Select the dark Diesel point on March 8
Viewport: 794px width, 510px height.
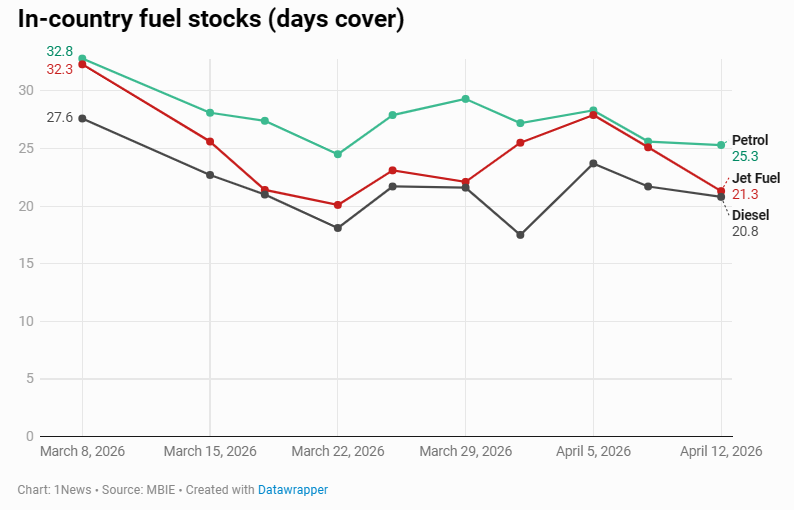click(x=82, y=118)
